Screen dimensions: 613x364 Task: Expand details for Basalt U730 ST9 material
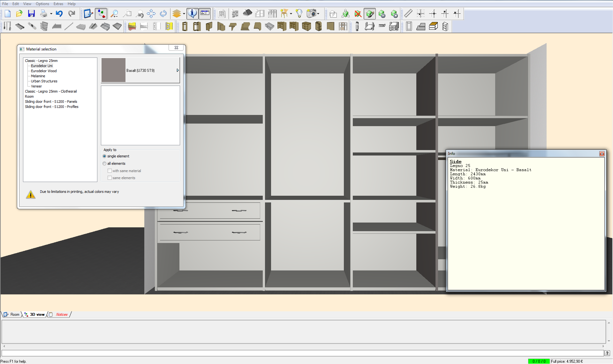pyautogui.click(x=178, y=70)
